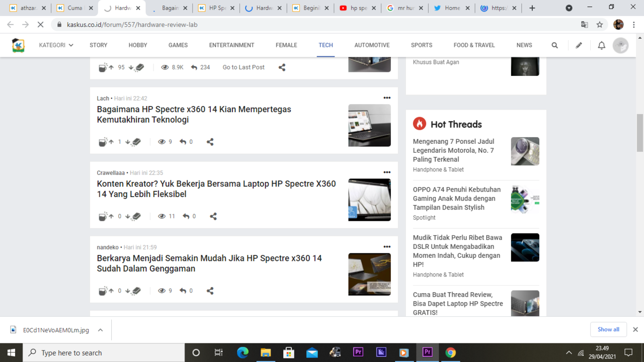Screen dimensions: 644x362
Task: Click author name Crawellaaa
Action: pos(111,173)
